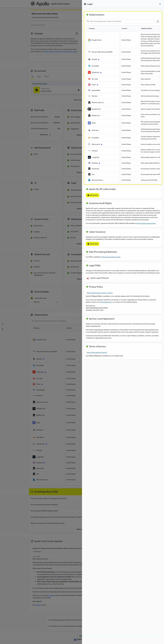This screenshot has width=164, height=644.
Task: Open the IDS/IPS item under Network Security
Action: pos(37,267)
